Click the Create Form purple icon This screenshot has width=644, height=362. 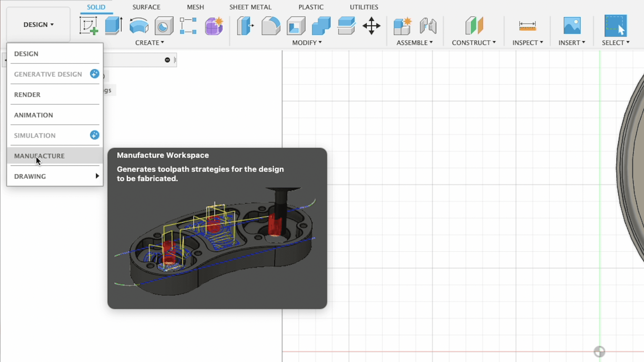click(214, 25)
